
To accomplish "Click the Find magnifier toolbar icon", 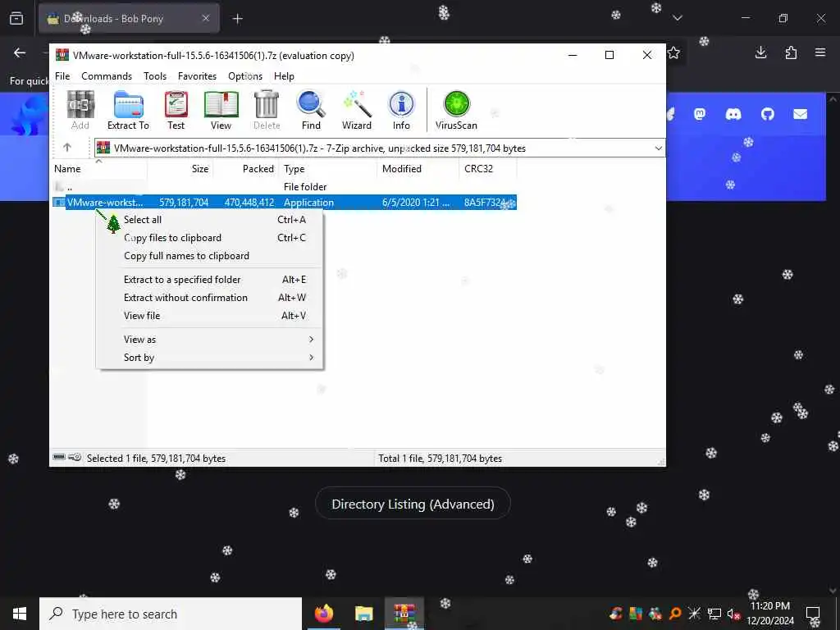I will (311, 110).
